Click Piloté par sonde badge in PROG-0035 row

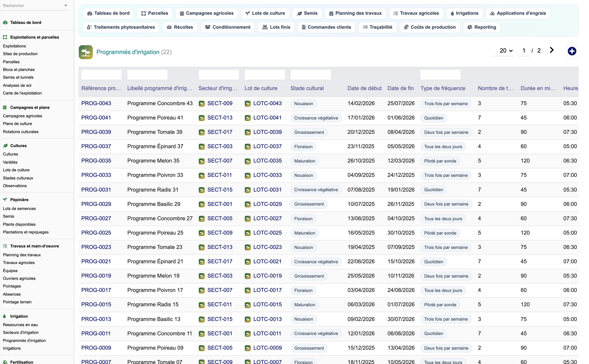click(440, 161)
